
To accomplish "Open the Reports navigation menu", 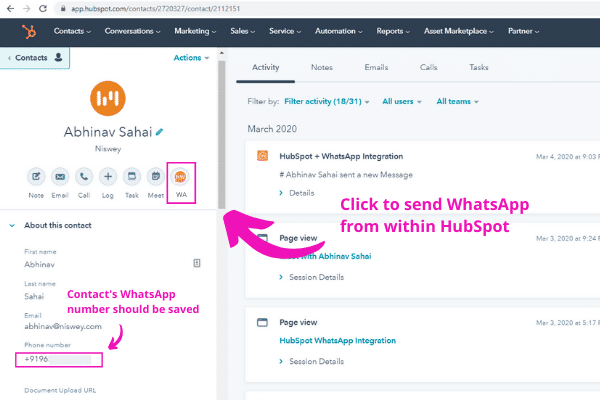I will [393, 31].
